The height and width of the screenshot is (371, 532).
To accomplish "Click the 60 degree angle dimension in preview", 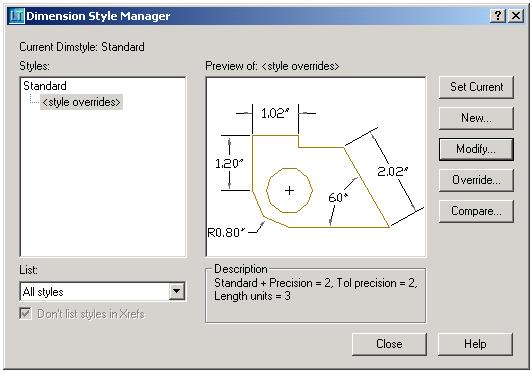I will (x=338, y=197).
